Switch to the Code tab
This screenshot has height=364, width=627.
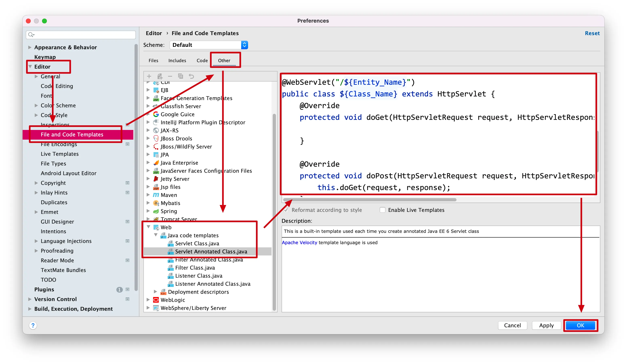(202, 60)
